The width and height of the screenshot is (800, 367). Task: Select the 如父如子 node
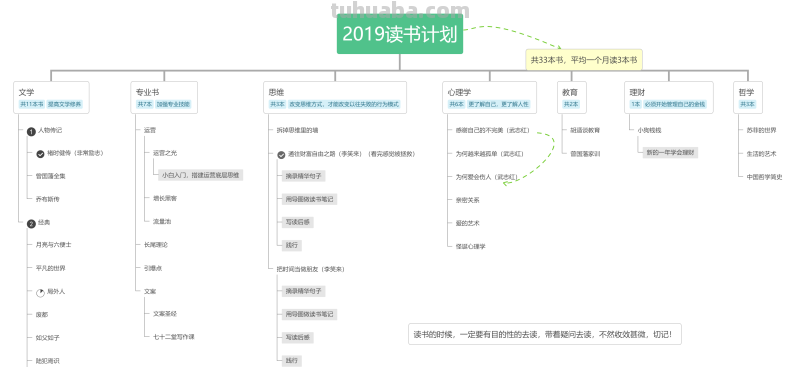[47, 338]
